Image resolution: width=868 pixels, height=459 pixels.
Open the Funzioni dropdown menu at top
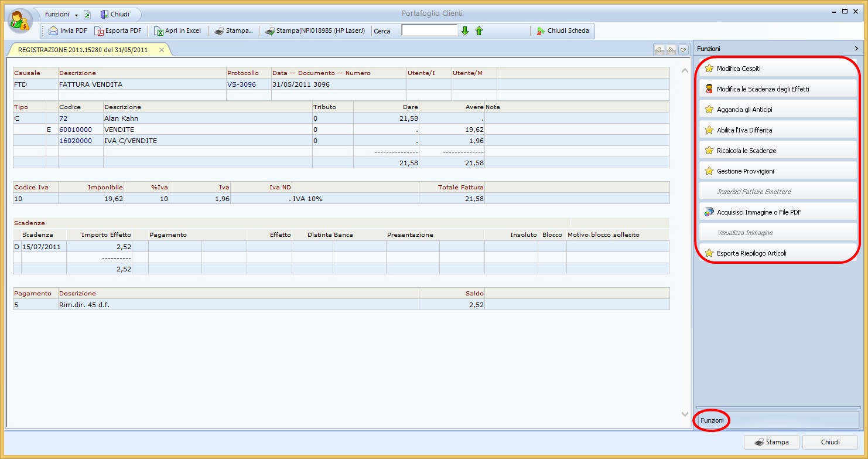click(x=61, y=15)
